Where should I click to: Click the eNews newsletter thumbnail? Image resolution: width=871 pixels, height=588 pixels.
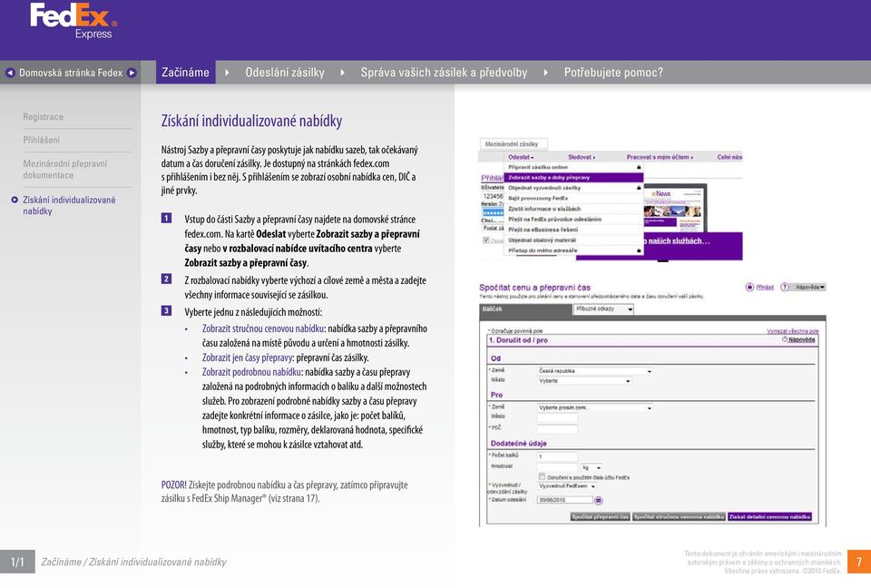pyautogui.click(x=674, y=208)
